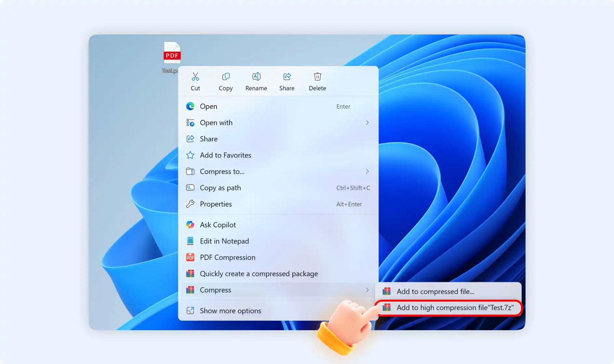Open Properties from the context menu
The width and height of the screenshot is (614, 364).
click(278, 204)
